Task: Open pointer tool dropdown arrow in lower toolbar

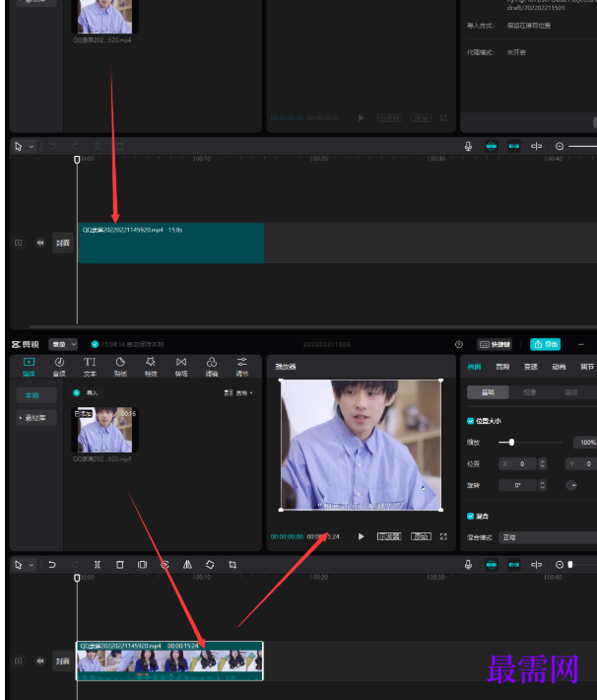Action: point(32,565)
